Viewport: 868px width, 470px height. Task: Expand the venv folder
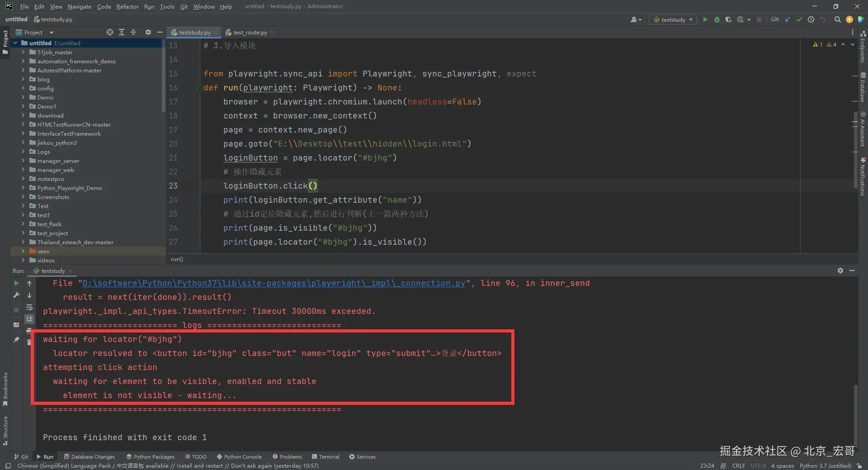(23, 251)
